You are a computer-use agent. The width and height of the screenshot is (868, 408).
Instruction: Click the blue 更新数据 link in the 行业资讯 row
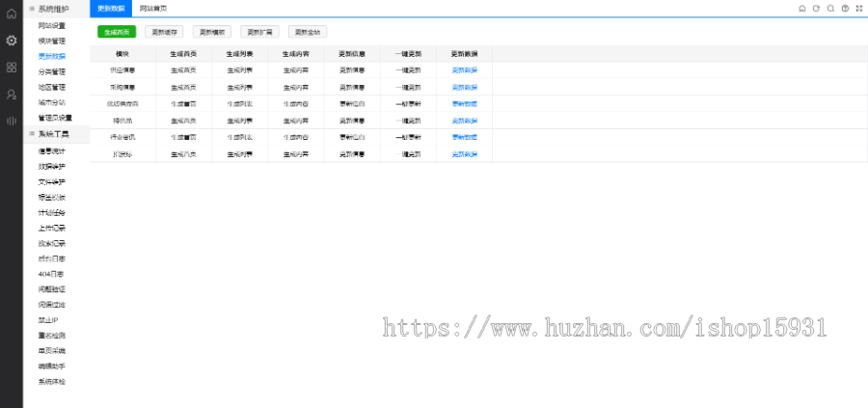pyautogui.click(x=465, y=137)
